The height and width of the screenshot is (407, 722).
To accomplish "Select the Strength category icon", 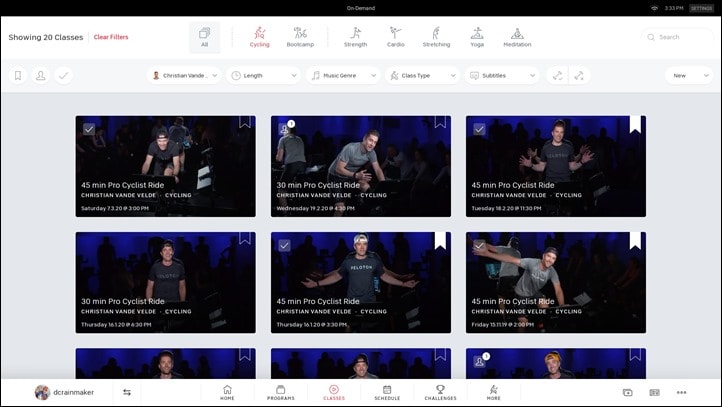I will [x=355, y=37].
